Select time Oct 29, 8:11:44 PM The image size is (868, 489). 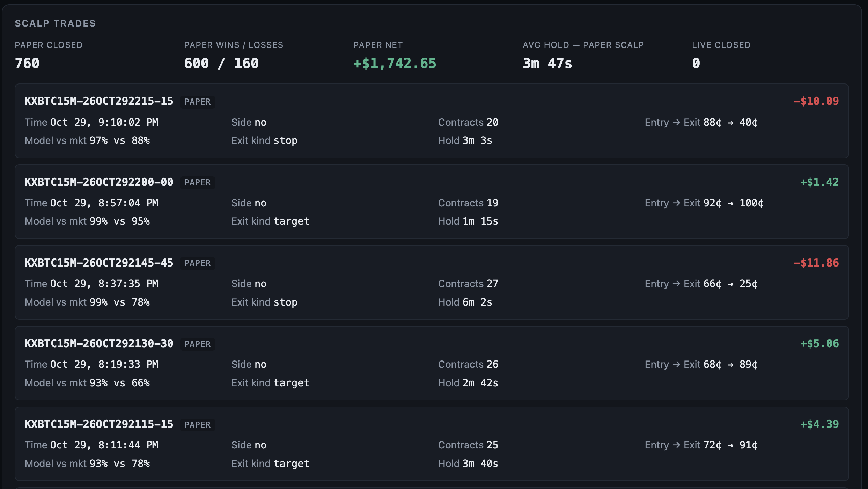[x=104, y=445]
